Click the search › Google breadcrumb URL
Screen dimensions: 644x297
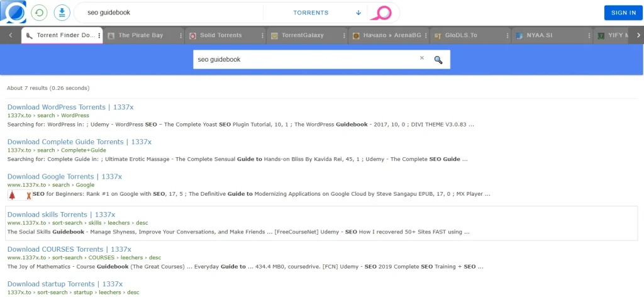click(51, 185)
